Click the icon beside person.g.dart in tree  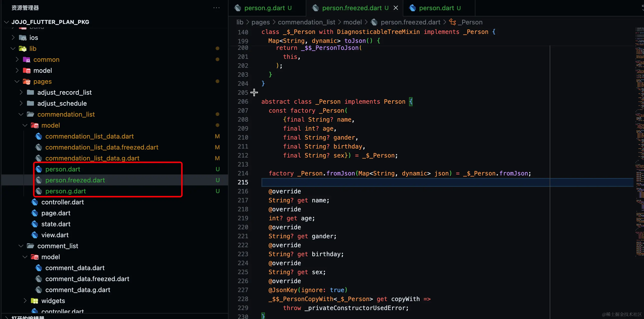pos(38,191)
